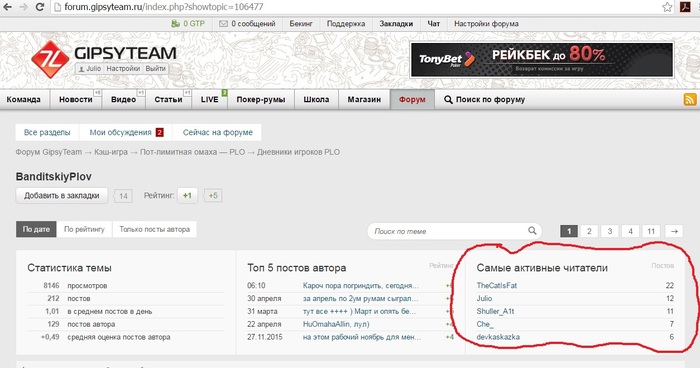Click the GipsyTeam logo
Screen dimensions: 700x368
[104, 59]
